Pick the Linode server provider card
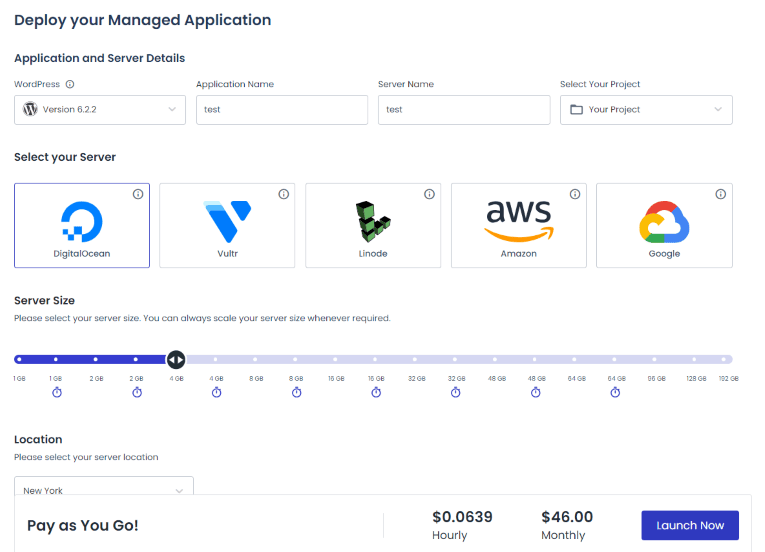The height and width of the screenshot is (552, 765). pyautogui.click(x=373, y=225)
